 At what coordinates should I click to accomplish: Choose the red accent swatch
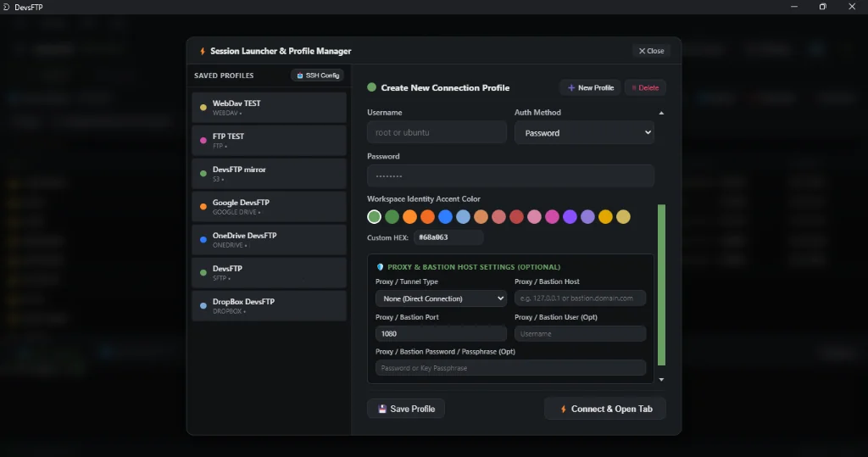516,216
